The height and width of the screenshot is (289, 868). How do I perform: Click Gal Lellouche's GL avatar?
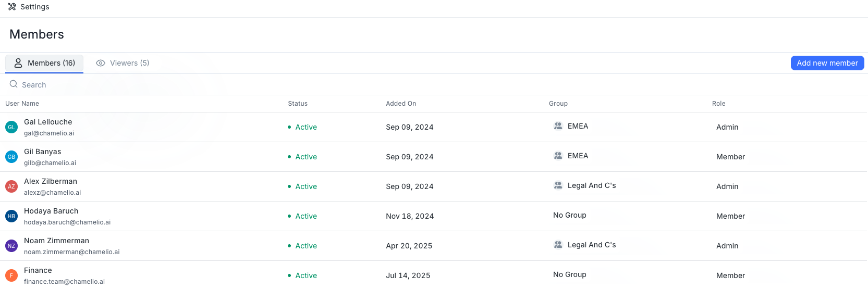coord(11,127)
